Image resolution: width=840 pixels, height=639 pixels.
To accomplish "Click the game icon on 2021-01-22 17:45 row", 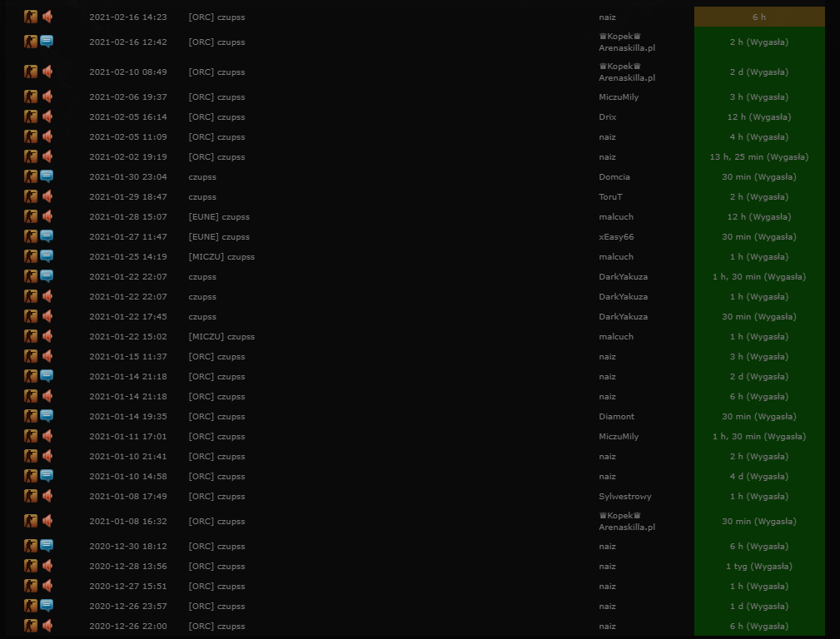I will 31,316.
